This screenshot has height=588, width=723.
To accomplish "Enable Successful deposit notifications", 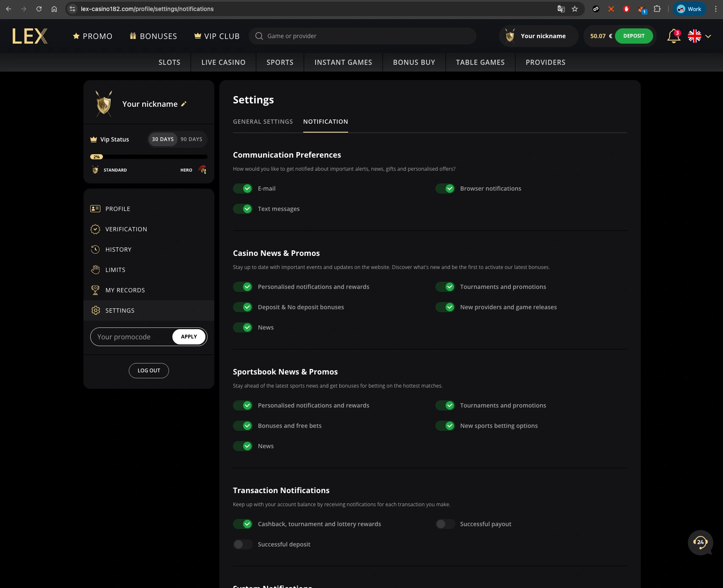I will (x=243, y=544).
